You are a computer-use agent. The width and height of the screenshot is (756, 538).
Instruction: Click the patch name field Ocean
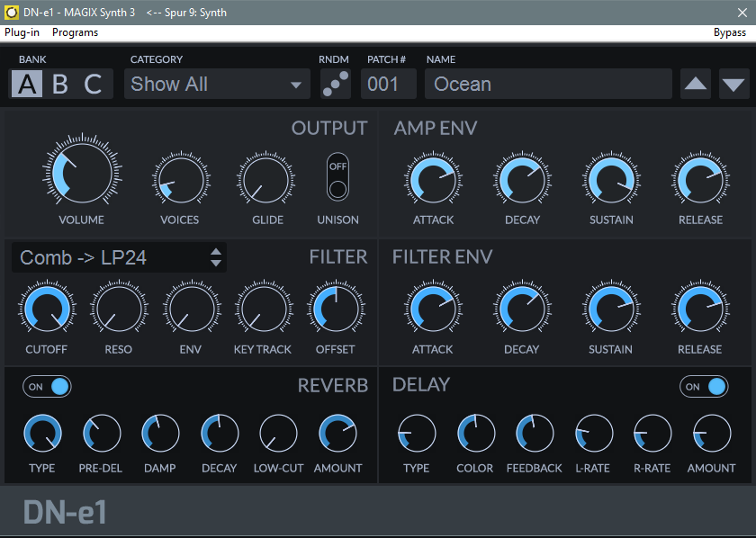tap(548, 84)
